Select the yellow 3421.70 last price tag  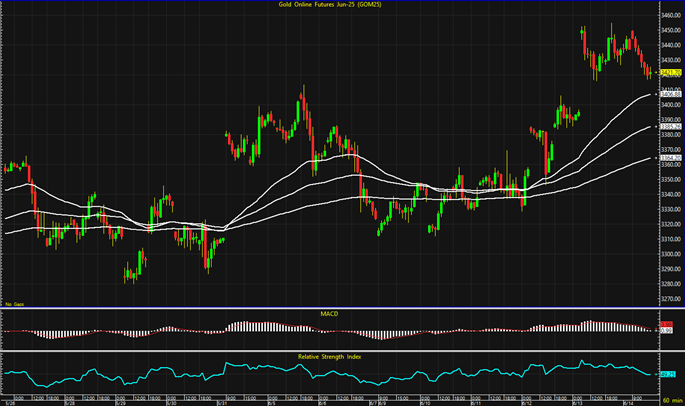click(671, 72)
